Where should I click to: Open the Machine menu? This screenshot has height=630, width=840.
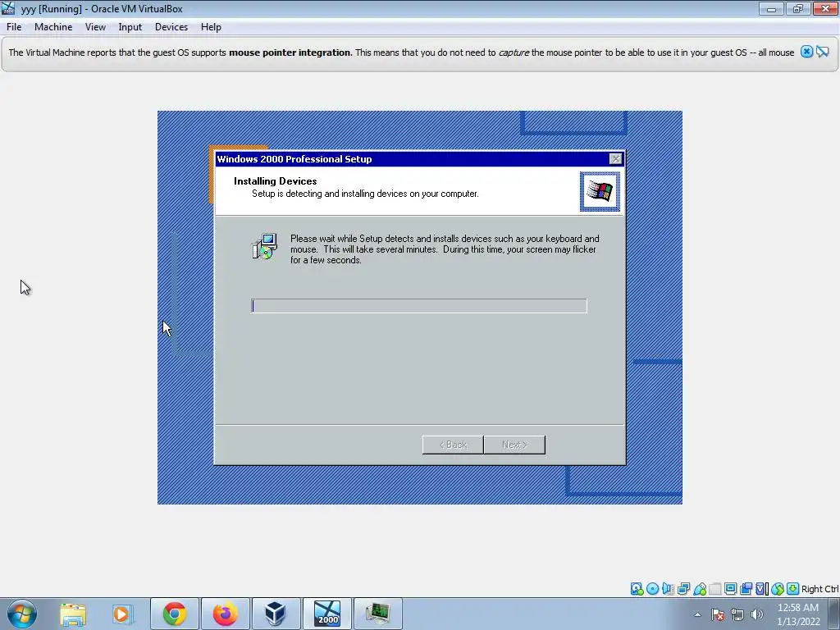53,27
